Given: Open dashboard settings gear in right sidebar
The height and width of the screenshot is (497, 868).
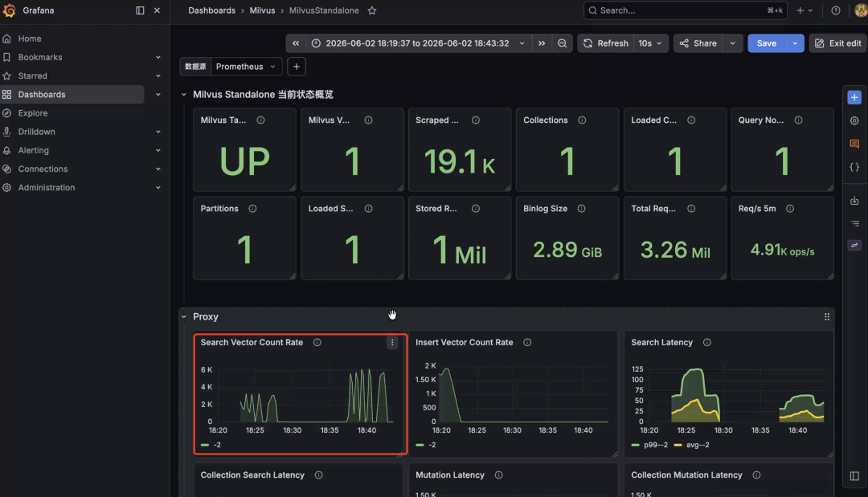Looking at the screenshot, I should click(854, 120).
